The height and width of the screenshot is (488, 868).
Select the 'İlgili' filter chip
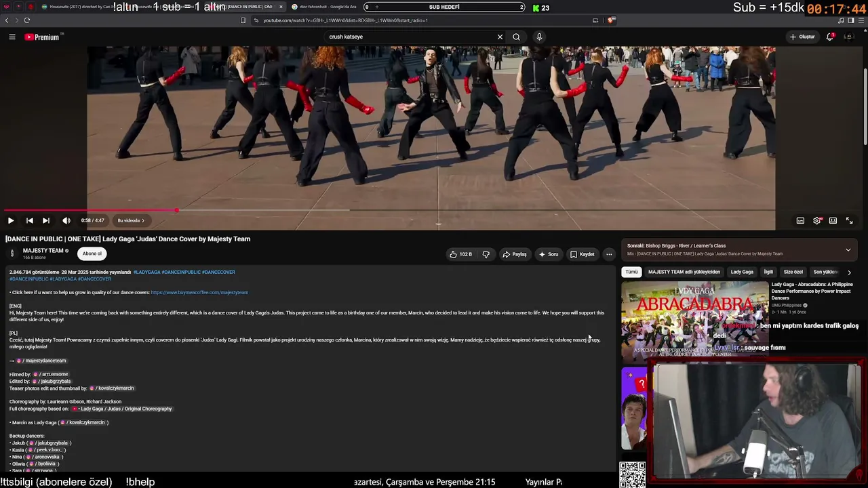click(768, 272)
